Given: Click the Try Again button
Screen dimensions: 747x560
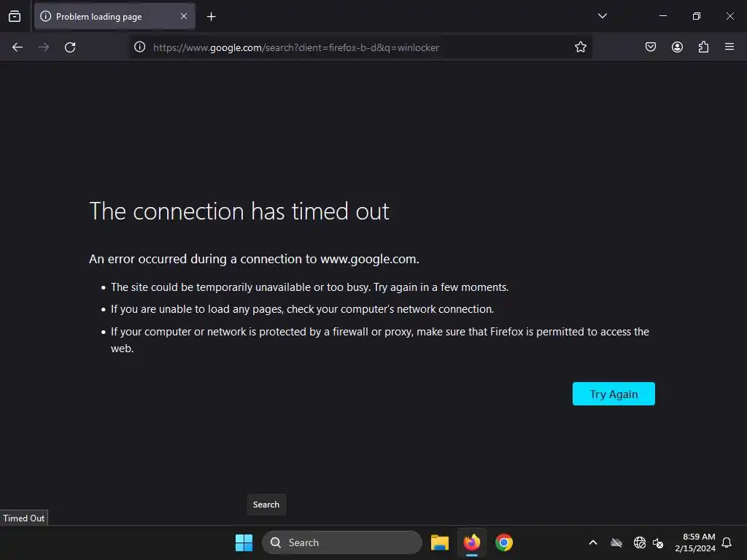Looking at the screenshot, I should 614,394.
